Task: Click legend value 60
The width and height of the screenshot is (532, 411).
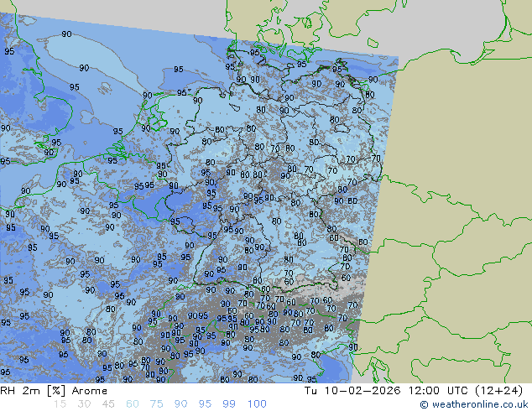Action: point(133,404)
